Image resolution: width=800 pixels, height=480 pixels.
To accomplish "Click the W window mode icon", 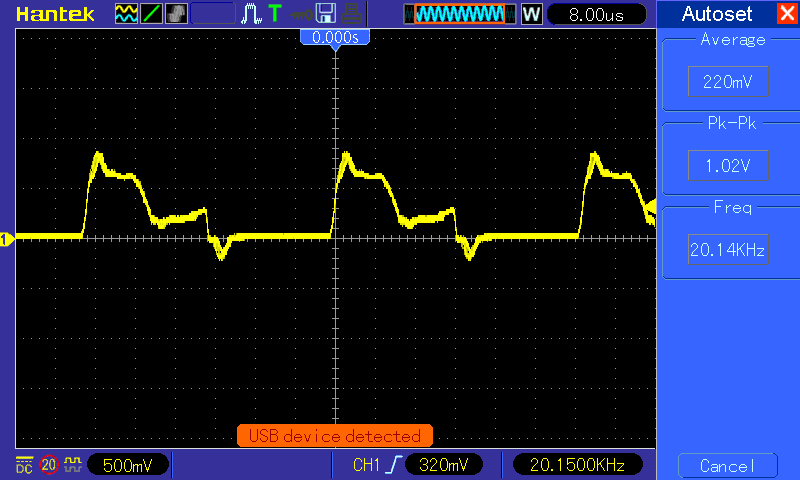I will [x=532, y=14].
